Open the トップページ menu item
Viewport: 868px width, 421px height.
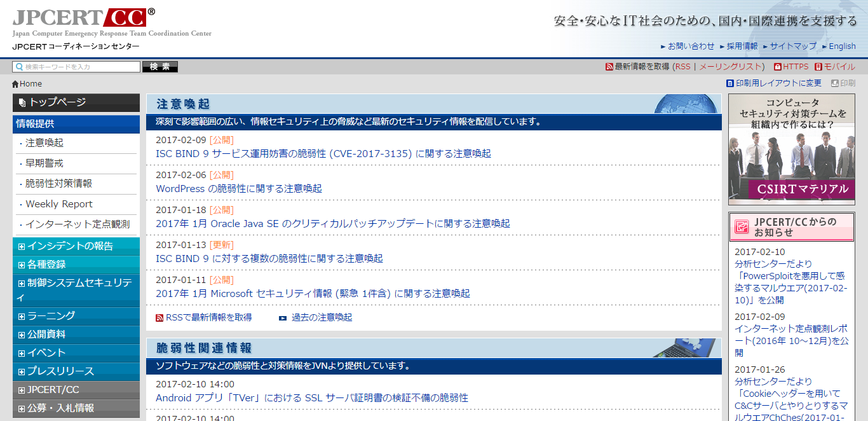[x=76, y=102]
